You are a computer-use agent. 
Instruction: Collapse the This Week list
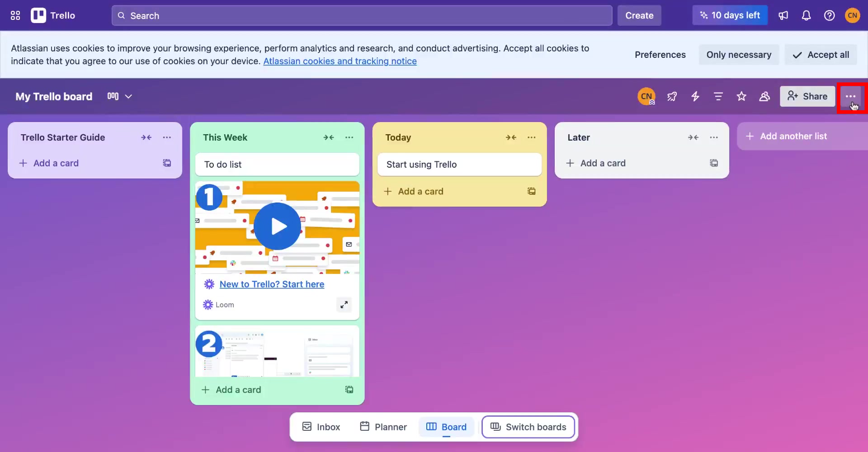point(329,137)
